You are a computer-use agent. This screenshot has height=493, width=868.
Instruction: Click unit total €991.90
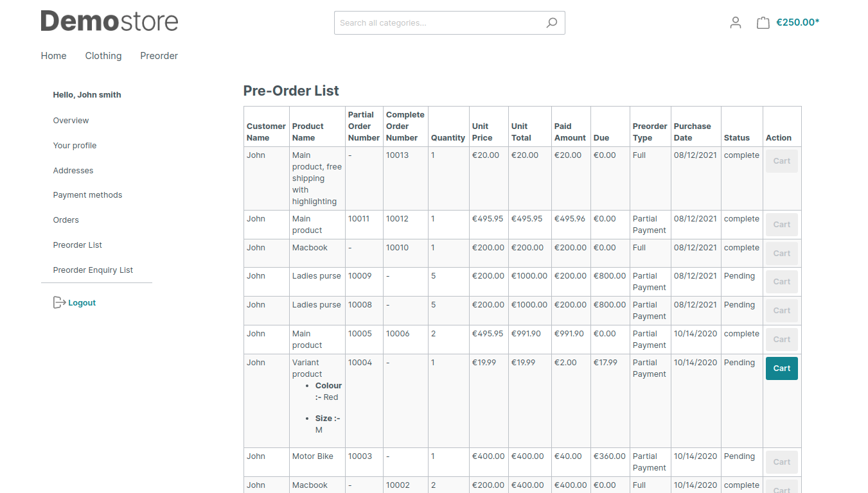527,334
